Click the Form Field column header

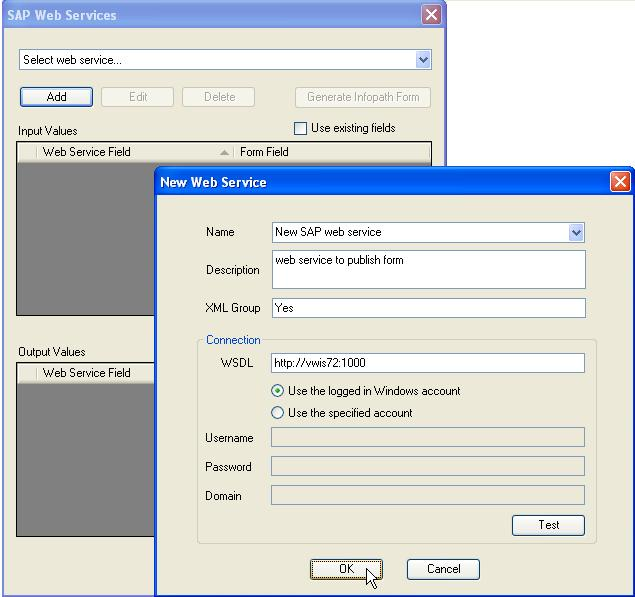(331, 152)
